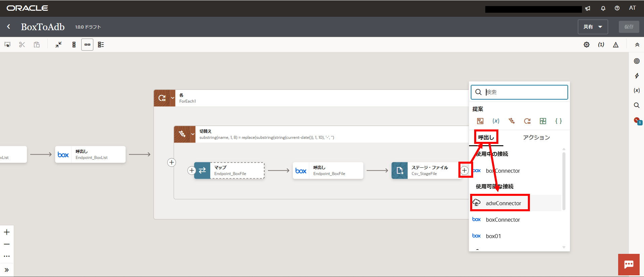Go back using the left chevron arrow
Image resolution: width=644 pixels, height=277 pixels.
point(9,26)
